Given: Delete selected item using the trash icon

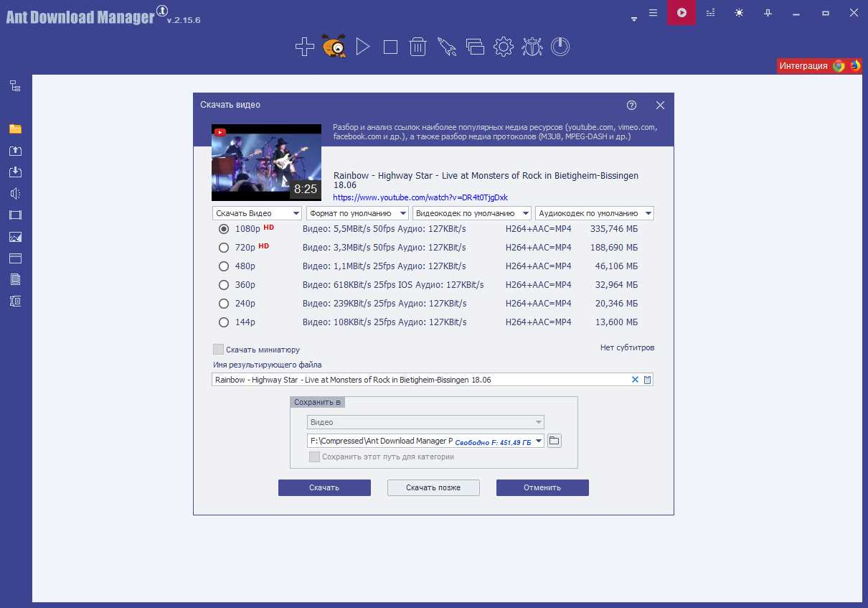Looking at the screenshot, I should (x=418, y=47).
